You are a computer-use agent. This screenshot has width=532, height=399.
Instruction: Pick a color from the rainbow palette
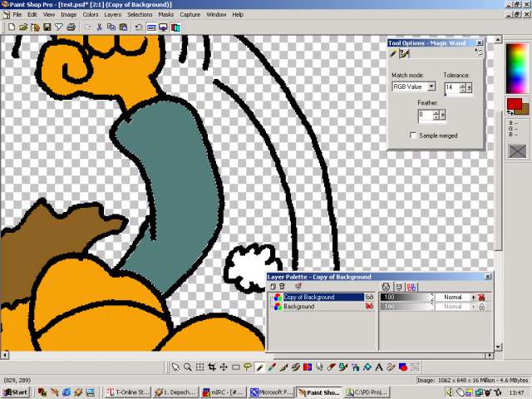coord(517,68)
